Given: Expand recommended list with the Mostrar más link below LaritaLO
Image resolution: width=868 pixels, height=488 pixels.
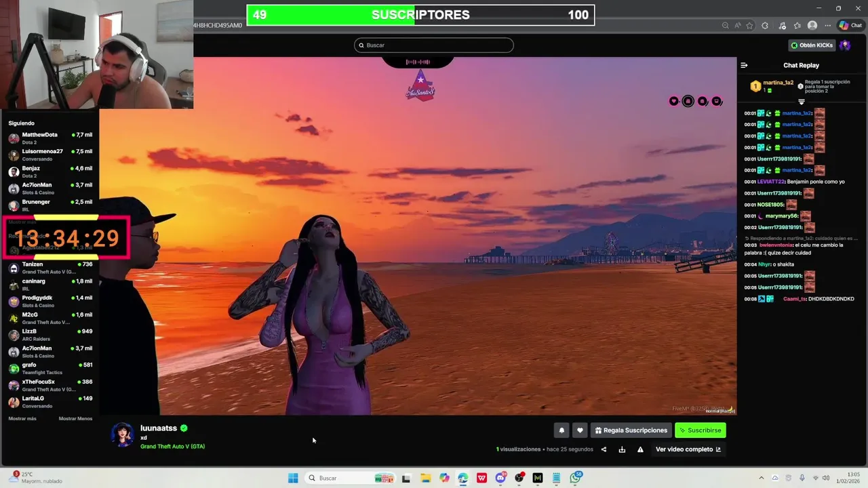Looking at the screenshot, I should (x=22, y=419).
